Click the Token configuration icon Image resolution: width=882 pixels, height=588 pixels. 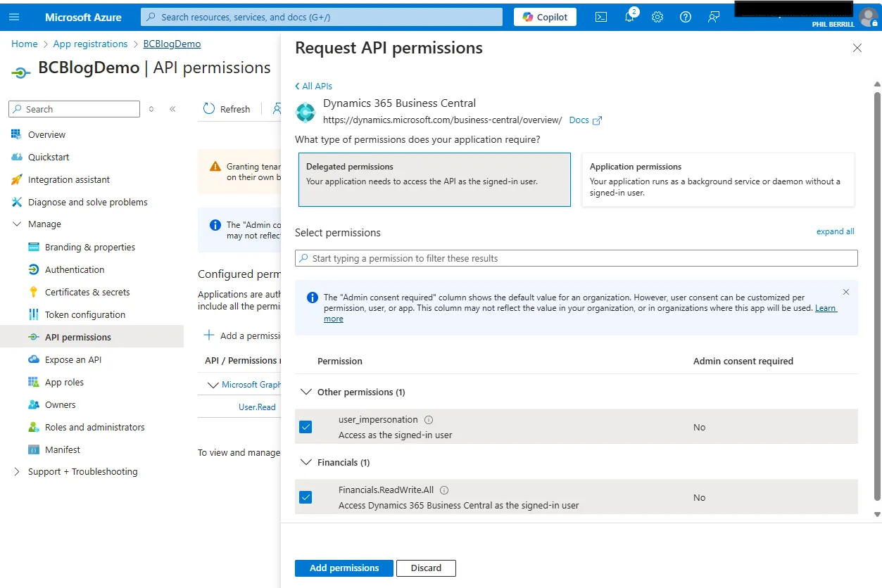click(x=33, y=314)
